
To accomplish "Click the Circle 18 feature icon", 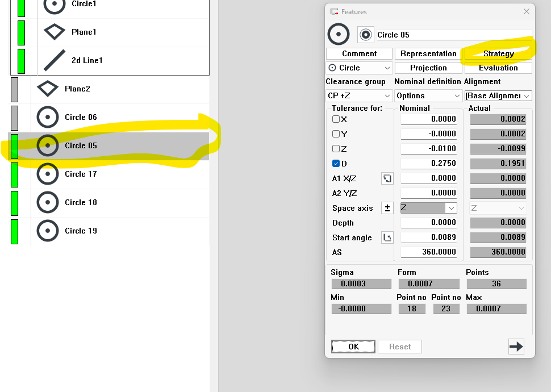I will click(x=48, y=202).
